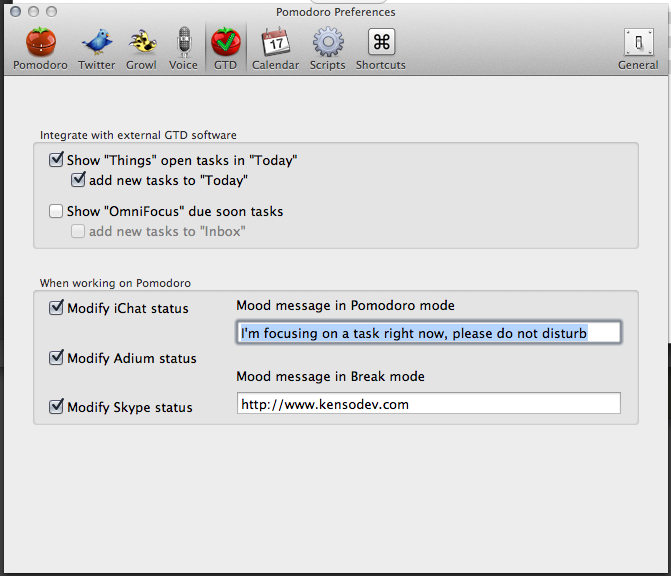
Task: Open the Twitter bird preferences pane
Action: click(97, 48)
